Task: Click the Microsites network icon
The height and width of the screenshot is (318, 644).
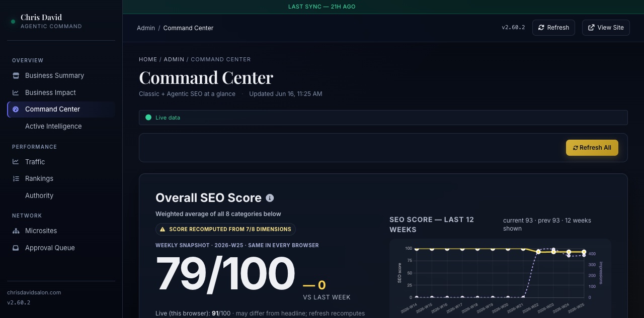Action: [x=16, y=231]
